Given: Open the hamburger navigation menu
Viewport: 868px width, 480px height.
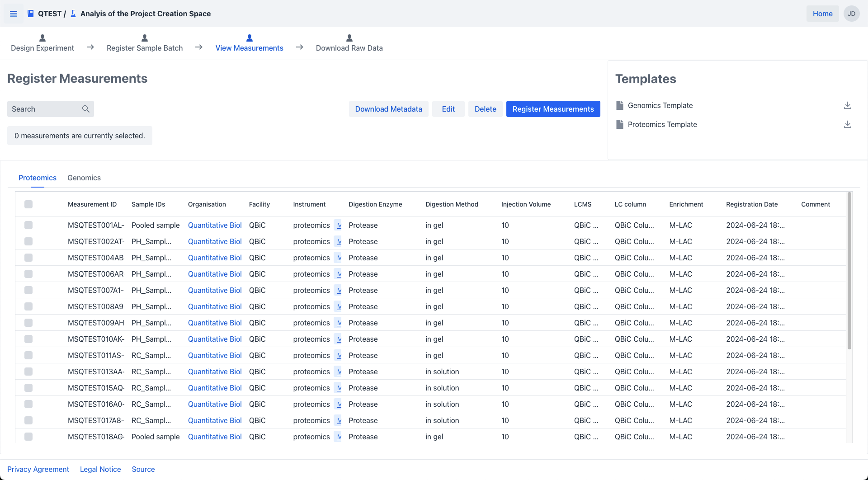Looking at the screenshot, I should pos(14,14).
